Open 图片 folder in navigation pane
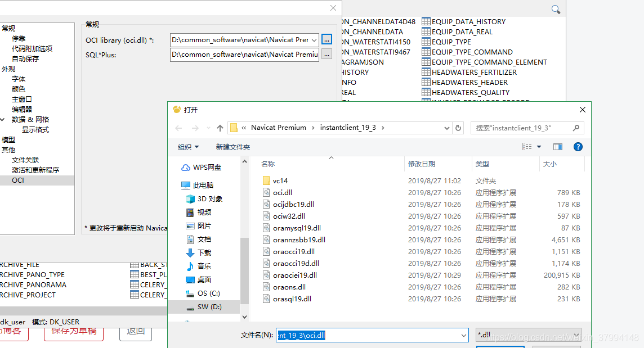Viewport: 644px width, 348px height. (199, 225)
